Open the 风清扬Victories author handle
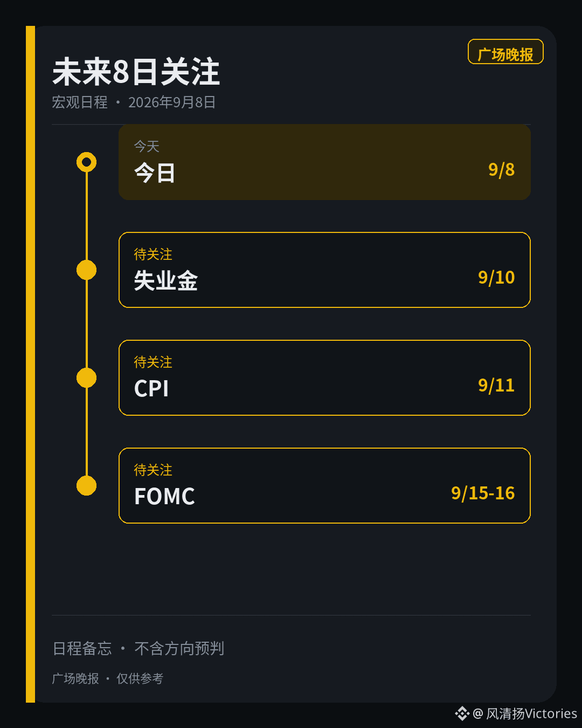 click(x=525, y=713)
